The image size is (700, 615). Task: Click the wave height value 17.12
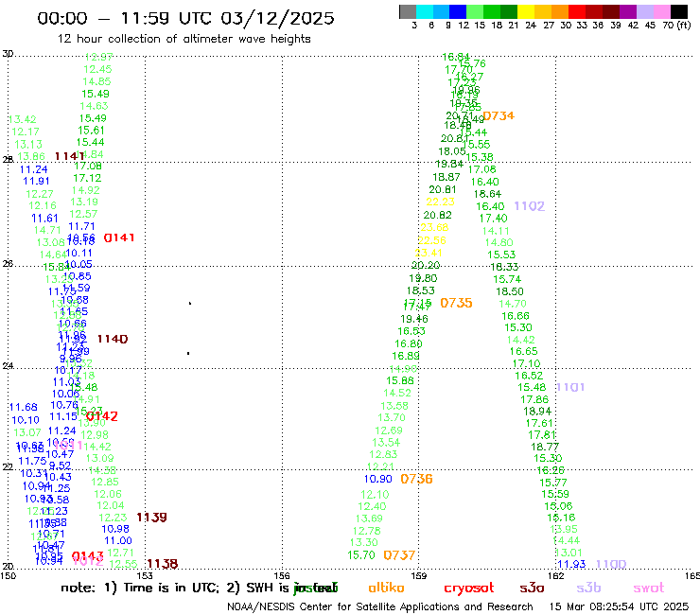coord(87,178)
